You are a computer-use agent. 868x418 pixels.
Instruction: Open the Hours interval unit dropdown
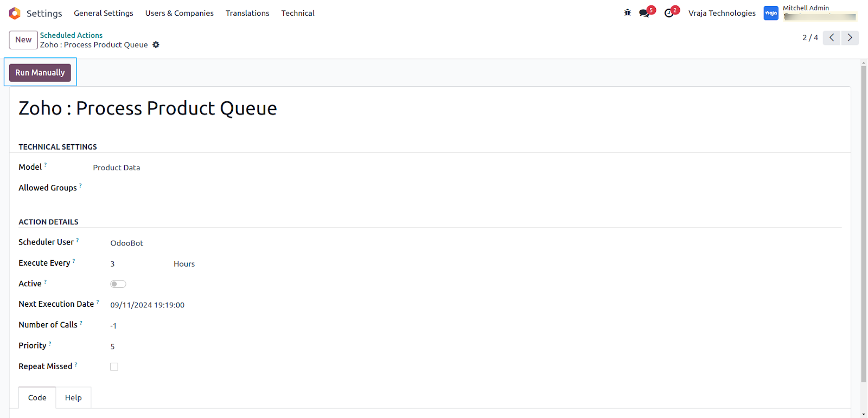184,264
